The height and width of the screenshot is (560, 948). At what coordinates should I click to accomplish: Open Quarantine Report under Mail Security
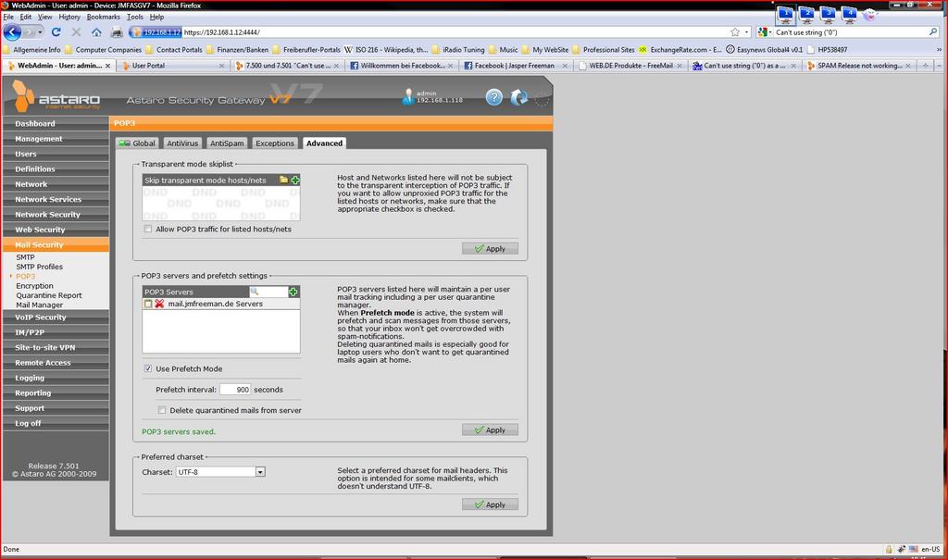point(48,295)
